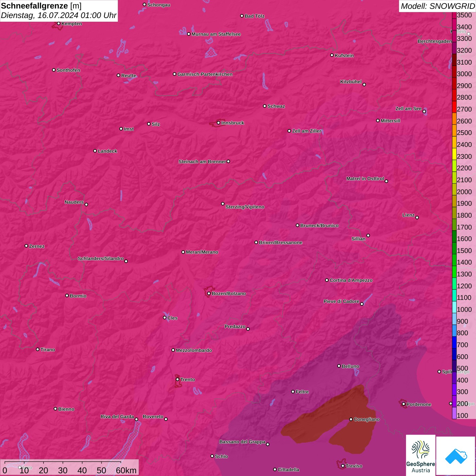
Task: Click the Belluno town marker dot
Action: coord(339,366)
